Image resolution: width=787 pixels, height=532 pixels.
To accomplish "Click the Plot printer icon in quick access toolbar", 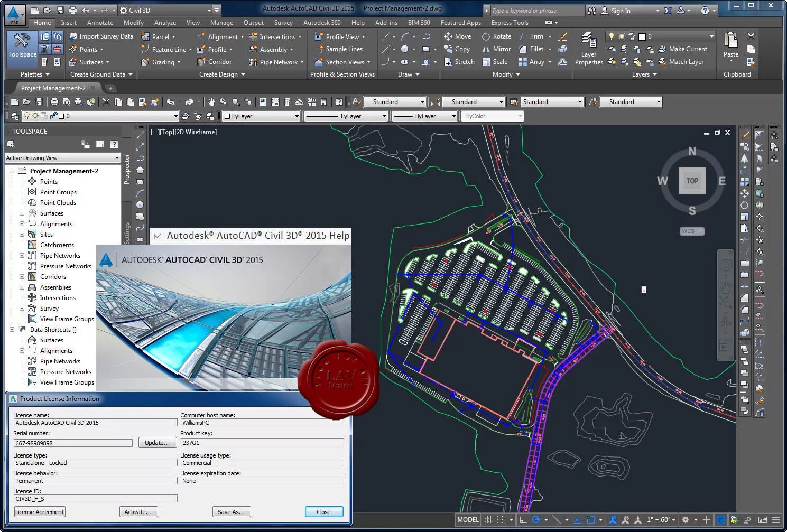I will [x=72, y=11].
